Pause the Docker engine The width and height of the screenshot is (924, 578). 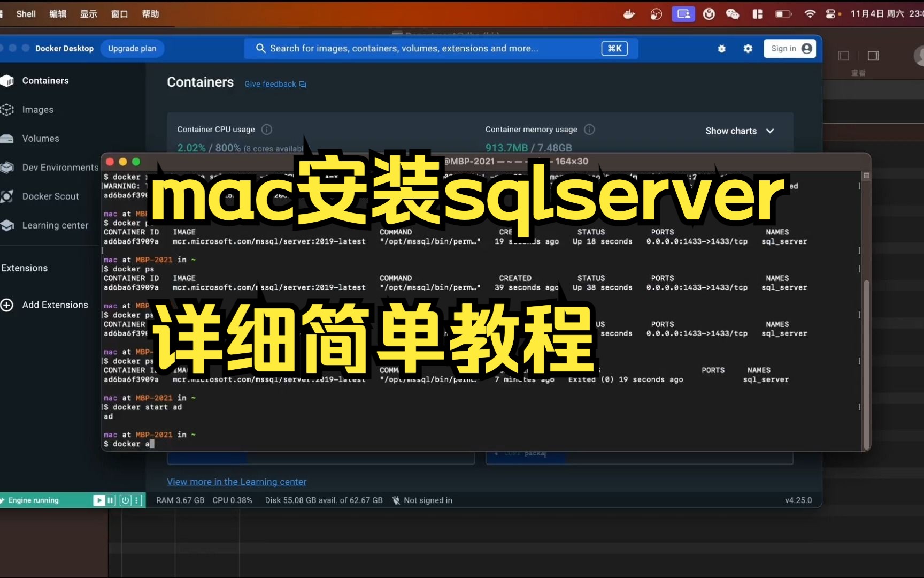(x=110, y=500)
